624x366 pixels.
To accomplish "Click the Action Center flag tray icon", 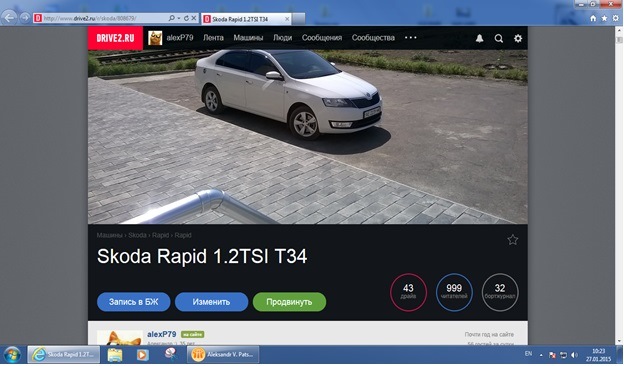I will click(552, 355).
